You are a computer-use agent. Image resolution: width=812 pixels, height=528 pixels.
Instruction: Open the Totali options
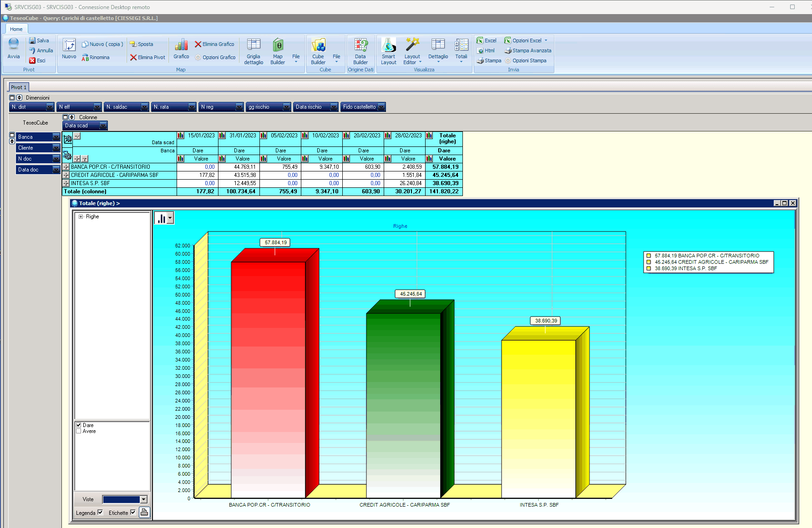pos(462,50)
